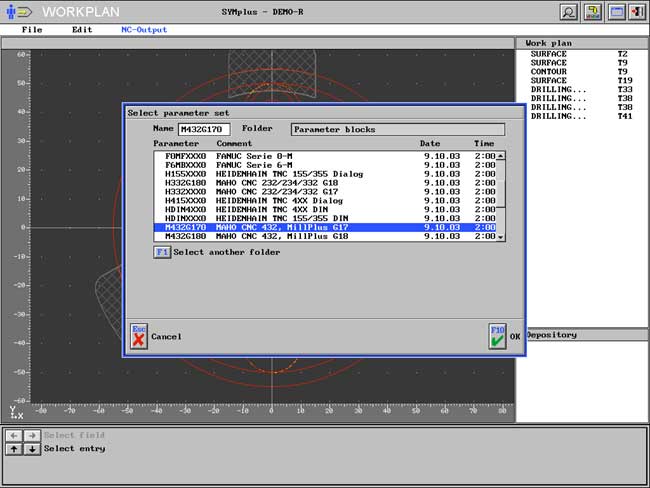Click the exit icon with red arrow
Screen dimensions: 650x488
tap(637, 12)
